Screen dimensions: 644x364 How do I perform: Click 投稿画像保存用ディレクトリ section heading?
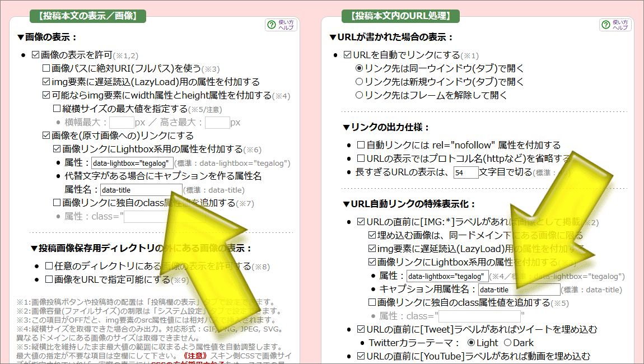[x=141, y=248]
